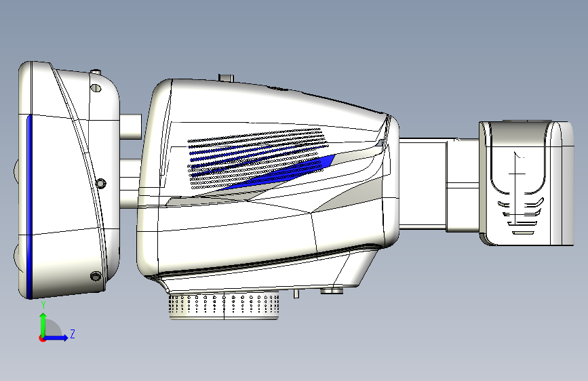Select the blue vent panel on main body
Image resolution: width=588 pixels, height=381 pixels.
pyautogui.click(x=277, y=172)
